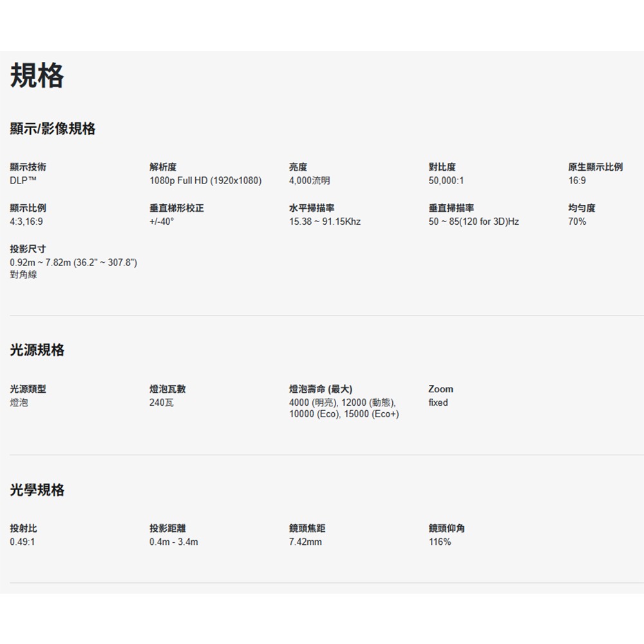644x644 pixels.
Task: Click the 光源規格 section heading
Action: (37, 350)
